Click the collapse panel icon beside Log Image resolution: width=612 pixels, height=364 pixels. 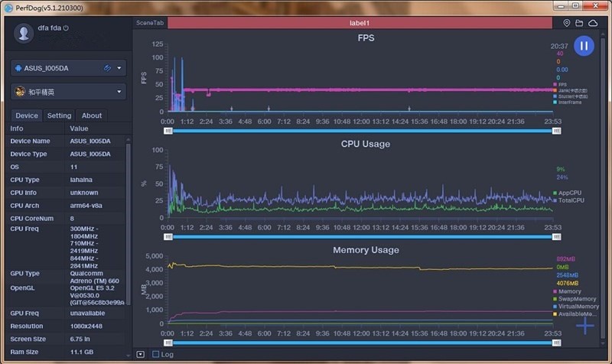tap(141, 354)
